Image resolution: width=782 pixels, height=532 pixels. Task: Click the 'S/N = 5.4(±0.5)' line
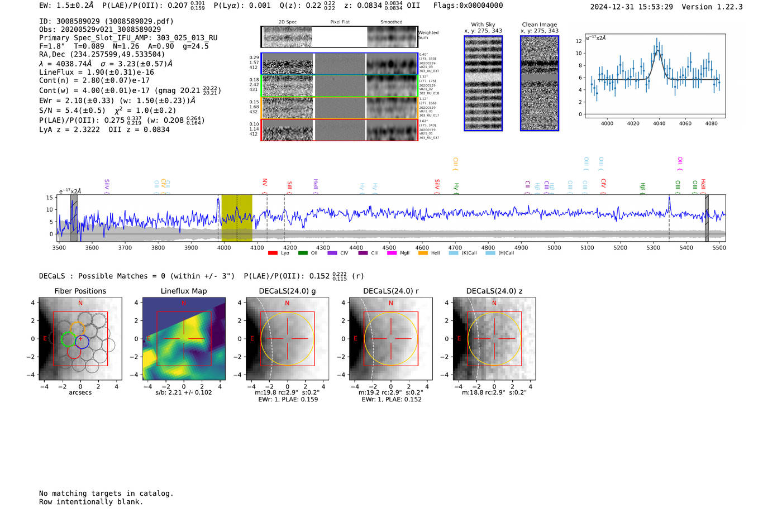click(x=72, y=111)
